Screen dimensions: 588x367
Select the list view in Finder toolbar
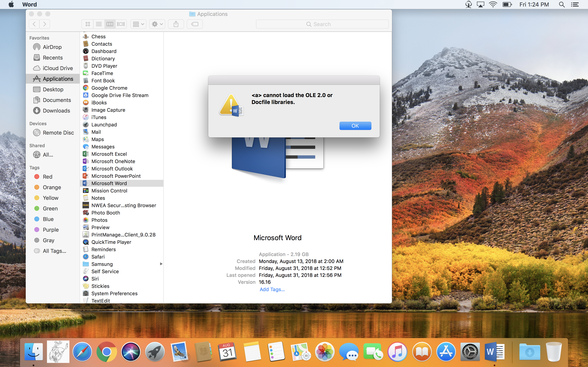coord(99,24)
